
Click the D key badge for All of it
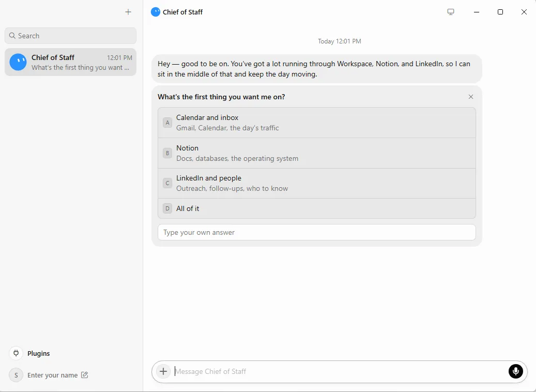pos(167,208)
